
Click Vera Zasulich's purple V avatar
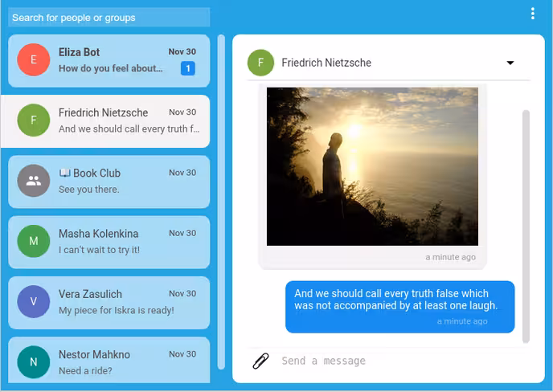[x=34, y=301]
